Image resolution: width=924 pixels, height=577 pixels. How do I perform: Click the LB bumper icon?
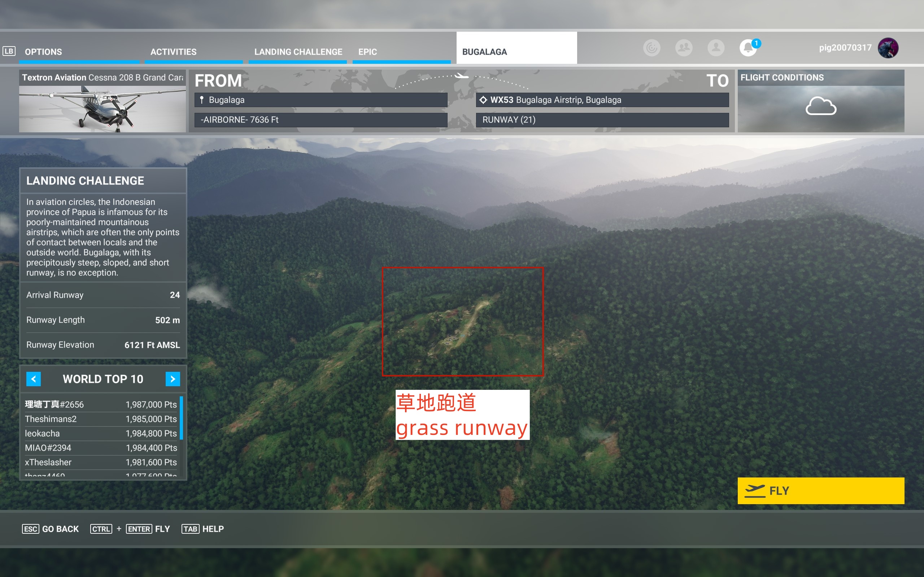point(9,51)
